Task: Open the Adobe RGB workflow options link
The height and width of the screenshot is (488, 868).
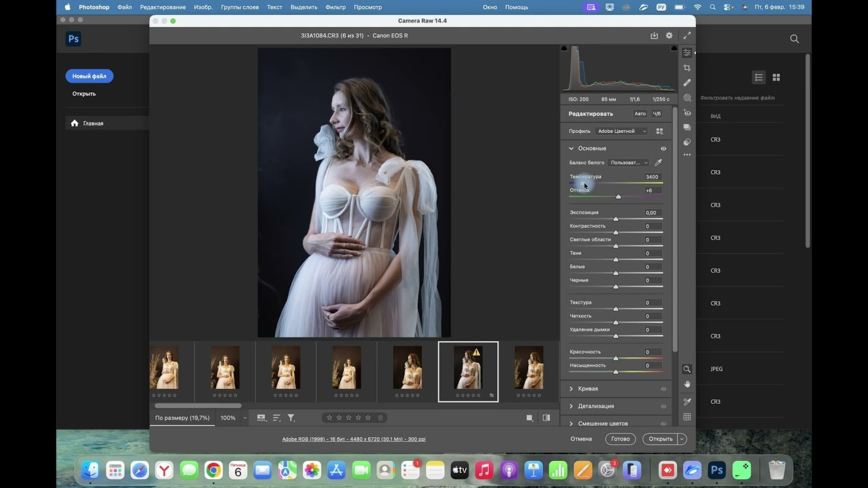Action: [x=354, y=439]
